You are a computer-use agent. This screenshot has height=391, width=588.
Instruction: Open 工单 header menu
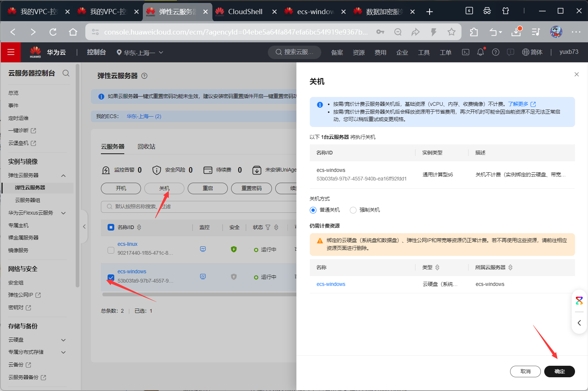[446, 53]
